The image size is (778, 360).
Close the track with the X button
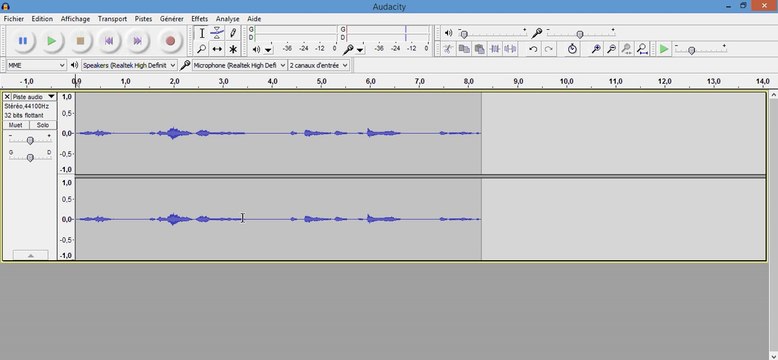coord(7,97)
